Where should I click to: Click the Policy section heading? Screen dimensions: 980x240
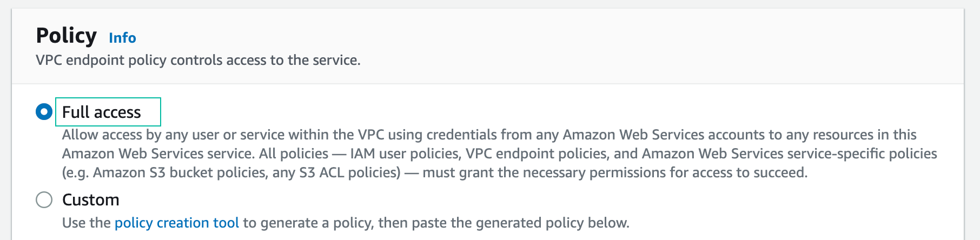pos(66,36)
